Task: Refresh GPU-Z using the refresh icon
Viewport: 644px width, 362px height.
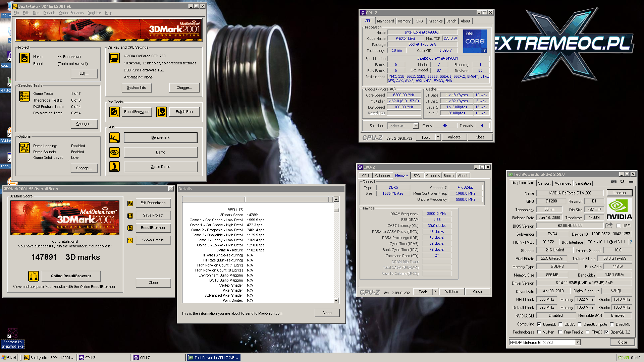Action: pos(623,182)
